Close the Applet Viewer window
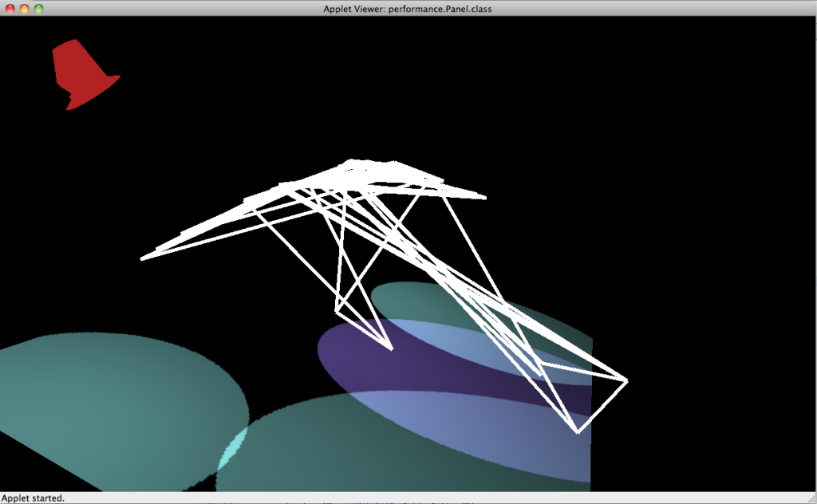The height and width of the screenshot is (504, 817). pos(9,9)
